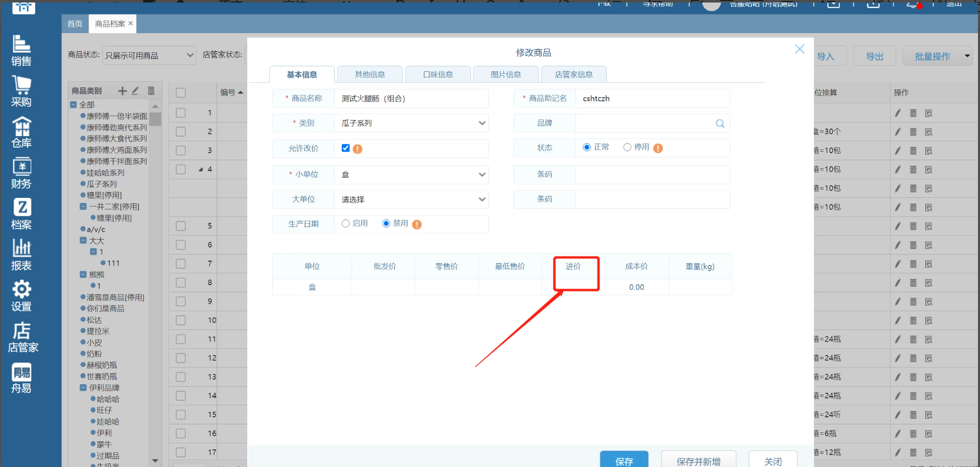980x467 pixels.
Task: Click the add category plus icon
Action: click(x=122, y=91)
